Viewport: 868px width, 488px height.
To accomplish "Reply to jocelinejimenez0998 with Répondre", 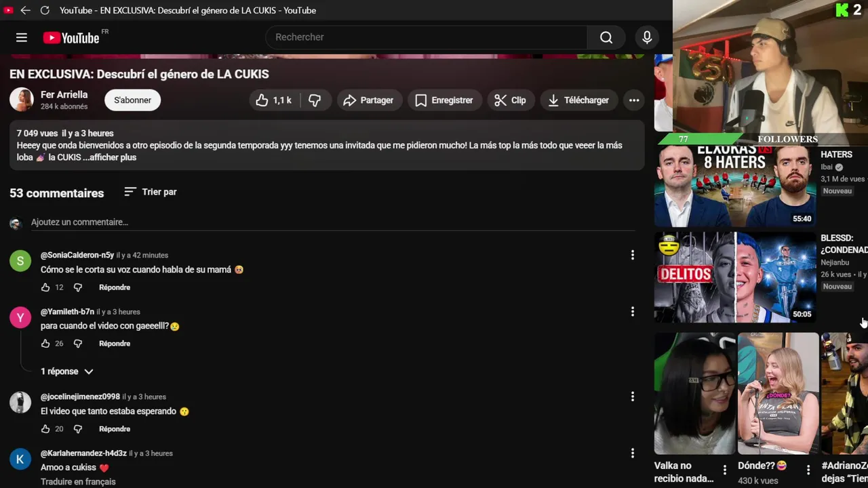I will [115, 429].
